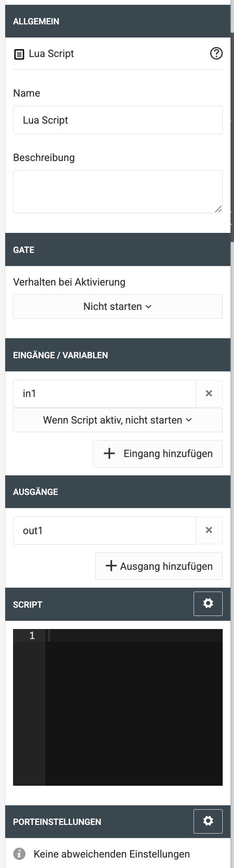Open Script settings gear
The height and width of the screenshot is (868, 234).
click(208, 604)
